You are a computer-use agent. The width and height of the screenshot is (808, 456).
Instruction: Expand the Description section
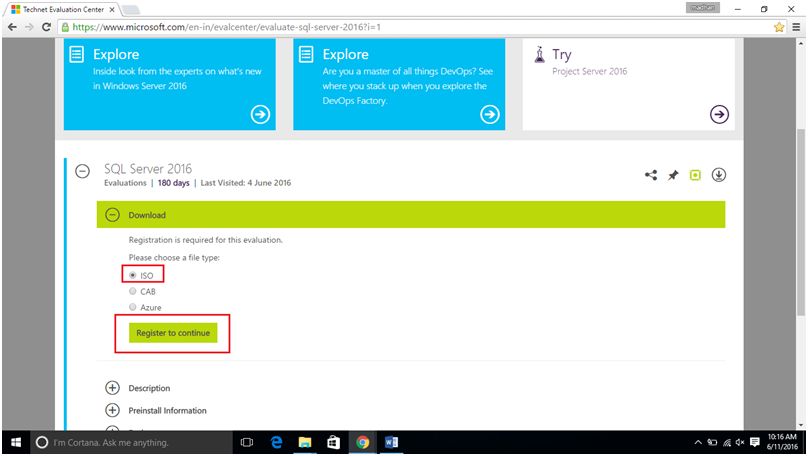point(112,388)
